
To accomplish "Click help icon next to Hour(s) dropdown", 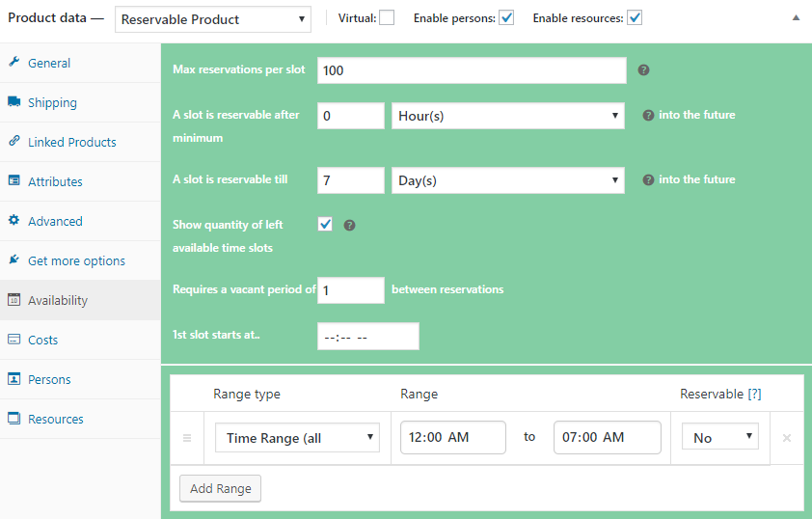I will pos(648,115).
